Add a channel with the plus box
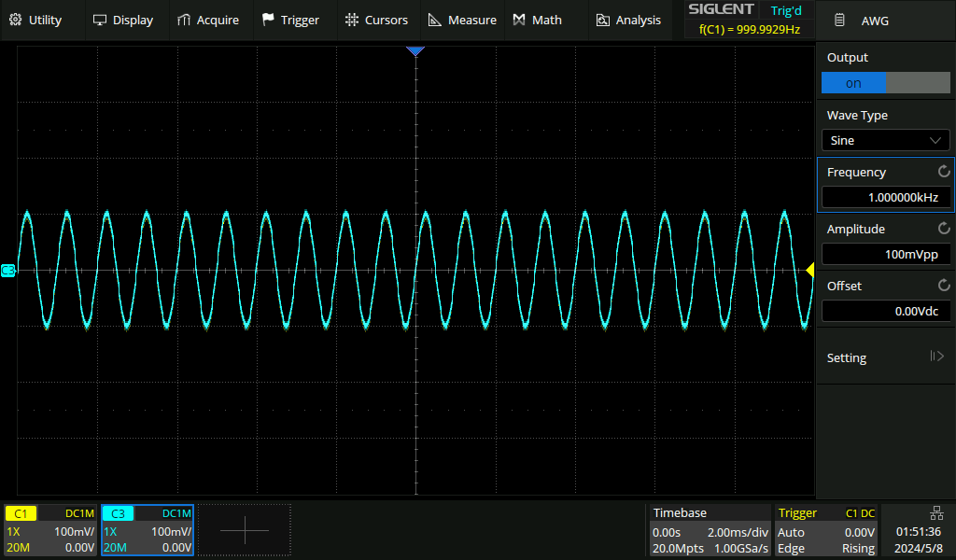The height and width of the screenshot is (560, 956). click(245, 530)
